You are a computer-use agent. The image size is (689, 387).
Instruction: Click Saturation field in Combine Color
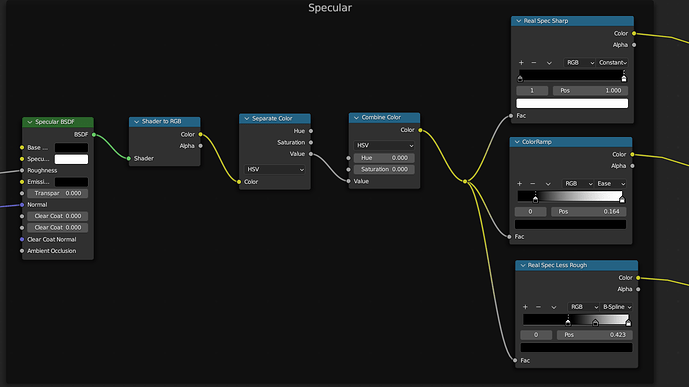[x=384, y=169]
